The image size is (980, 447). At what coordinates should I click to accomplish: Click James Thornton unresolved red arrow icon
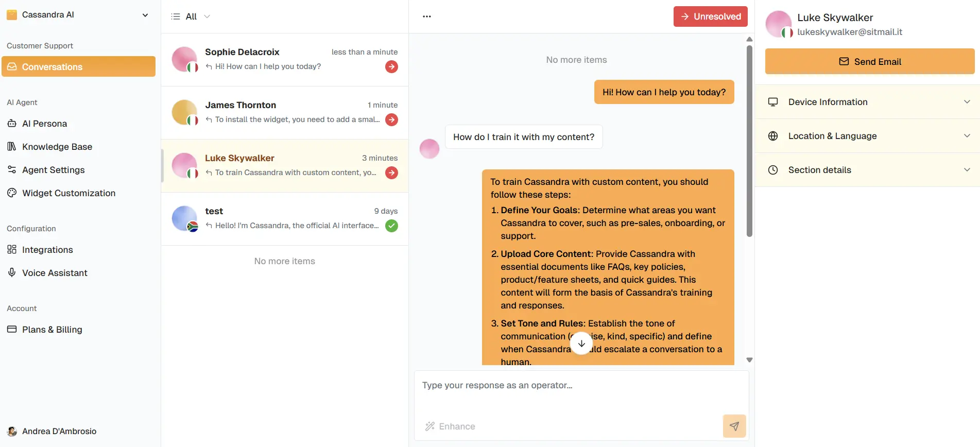tap(391, 119)
